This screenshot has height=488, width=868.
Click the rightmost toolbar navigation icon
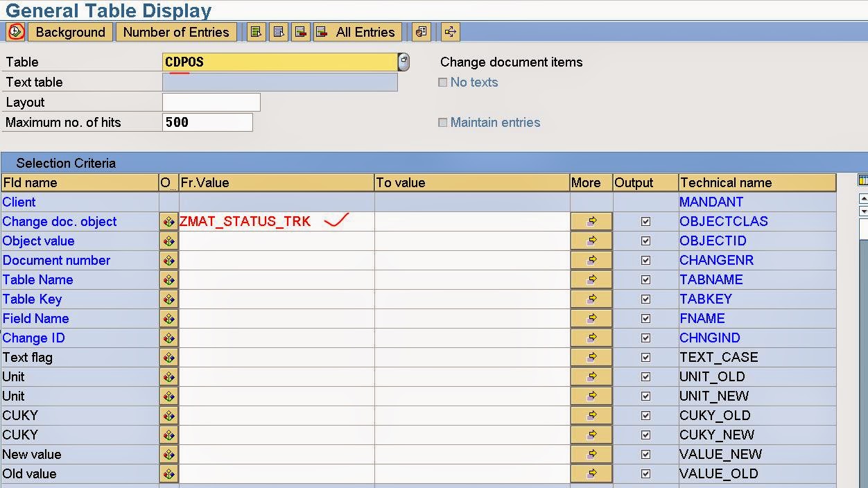[449, 31]
